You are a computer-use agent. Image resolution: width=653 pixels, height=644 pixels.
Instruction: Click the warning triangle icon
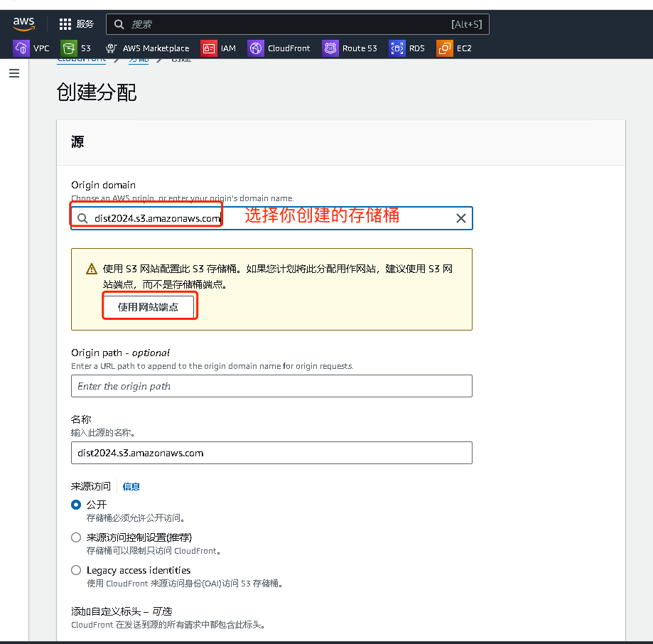(x=92, y=269)
